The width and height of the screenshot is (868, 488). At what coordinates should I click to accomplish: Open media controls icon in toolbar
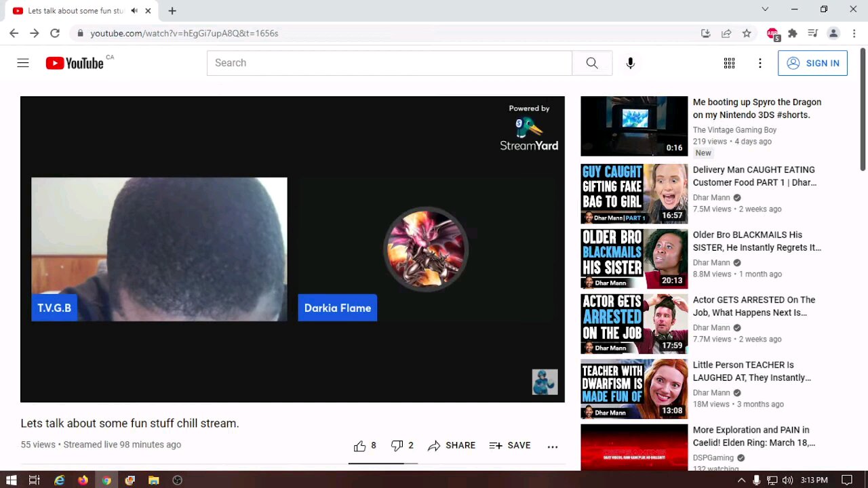coord(813,33)
